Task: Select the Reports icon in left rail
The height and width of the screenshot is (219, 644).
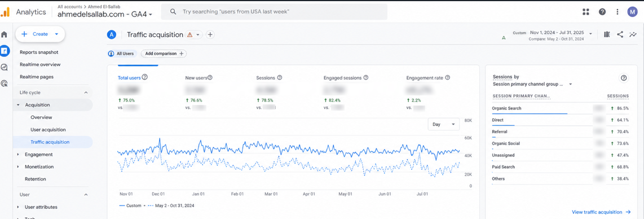Action: pyautogui.click(x=5, y=51)
